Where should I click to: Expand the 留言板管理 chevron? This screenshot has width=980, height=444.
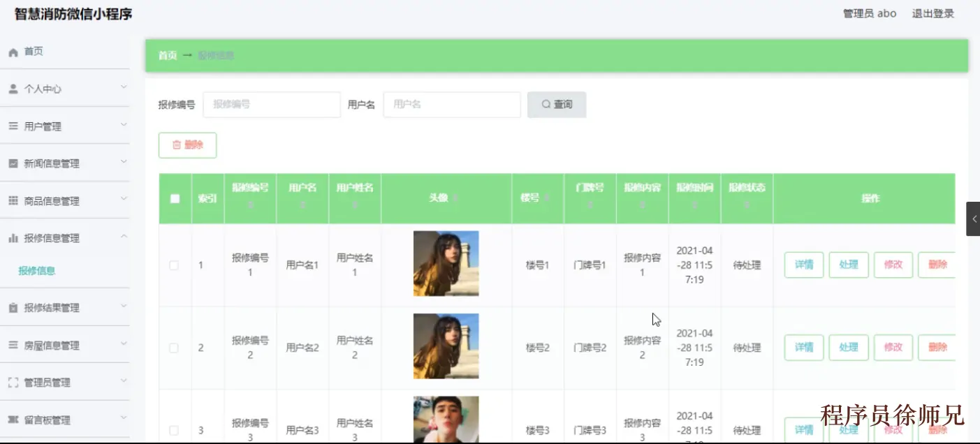click(x=124, y=419)
